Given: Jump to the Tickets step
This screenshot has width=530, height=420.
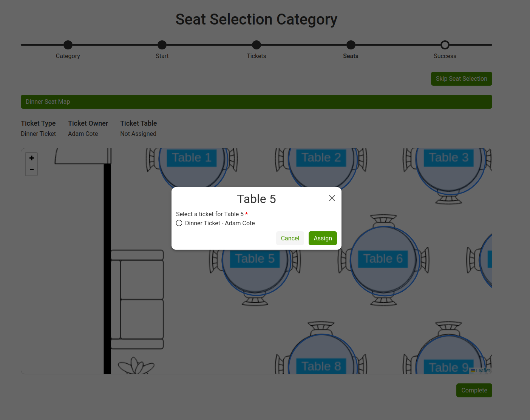Looking at the screenshot, I should click(x=256, y=45).
